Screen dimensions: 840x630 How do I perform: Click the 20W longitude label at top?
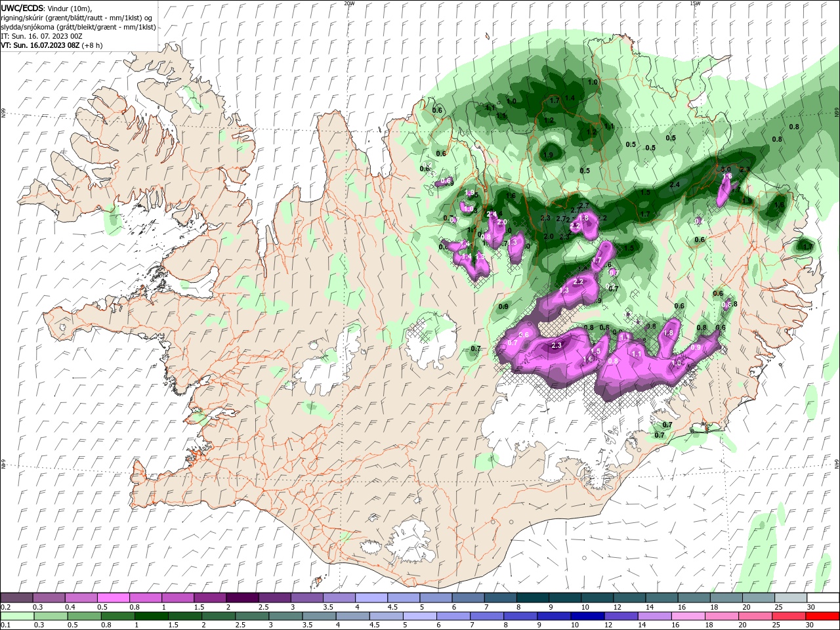pos(350,3)
